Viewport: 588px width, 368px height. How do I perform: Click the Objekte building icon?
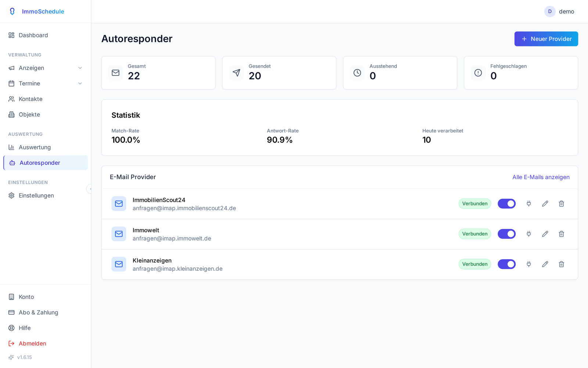coord(11,114)
